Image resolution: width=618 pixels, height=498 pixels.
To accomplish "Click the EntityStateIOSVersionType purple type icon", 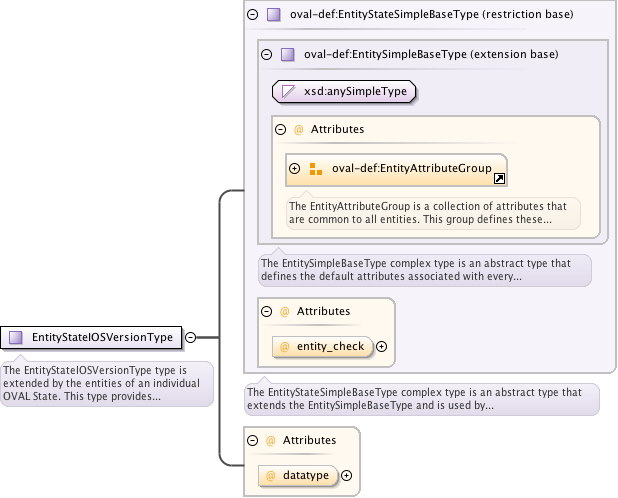I will pos(16,338).
